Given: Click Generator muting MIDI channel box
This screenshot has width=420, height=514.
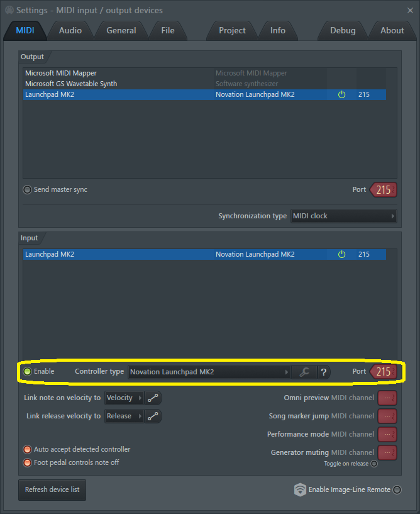Looking at the screenshot, I should click(387, 452).
